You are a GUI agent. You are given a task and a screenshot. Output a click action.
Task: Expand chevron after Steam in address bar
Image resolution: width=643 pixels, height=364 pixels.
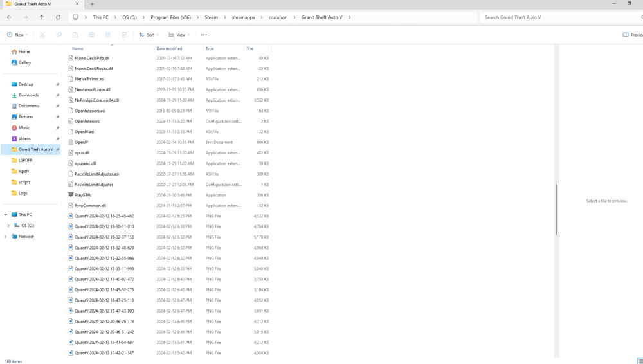[x=225, y=17]
